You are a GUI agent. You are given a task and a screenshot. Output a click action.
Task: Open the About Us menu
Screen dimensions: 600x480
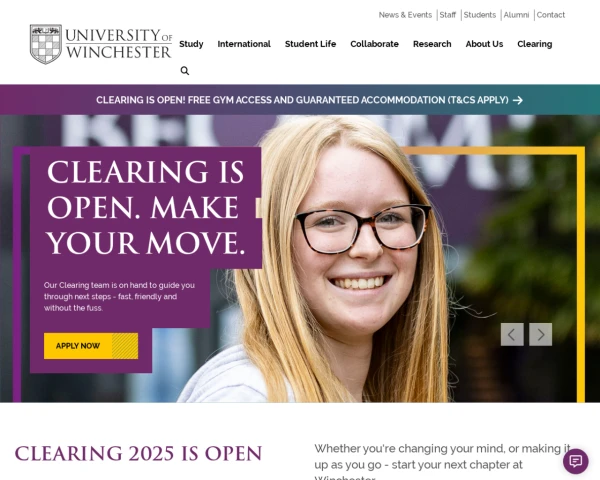click(484, 44)
